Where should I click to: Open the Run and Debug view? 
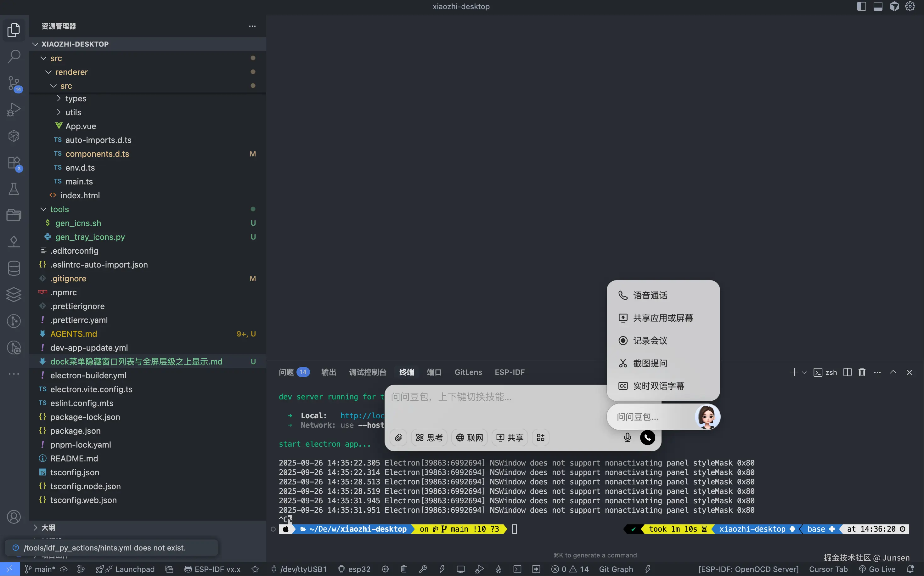14,109
